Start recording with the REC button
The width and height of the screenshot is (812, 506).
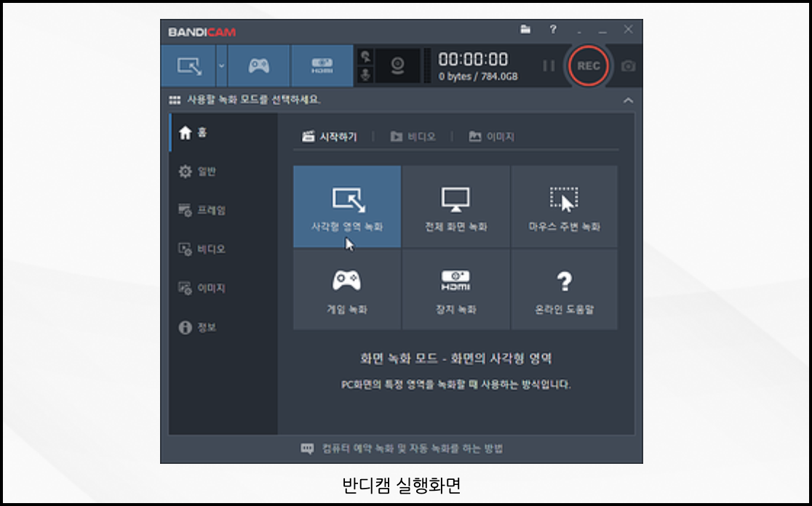pos(589,65)
